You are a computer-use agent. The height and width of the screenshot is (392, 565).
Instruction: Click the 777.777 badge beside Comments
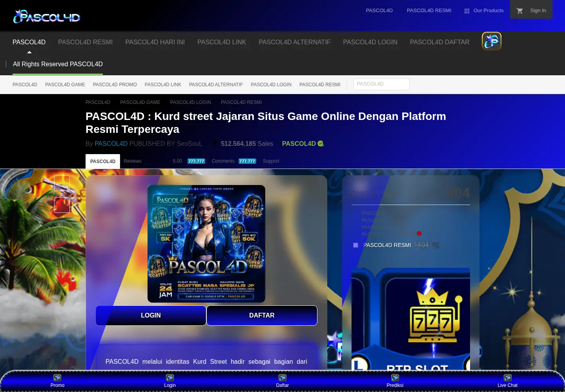click(x=247, y=161)
